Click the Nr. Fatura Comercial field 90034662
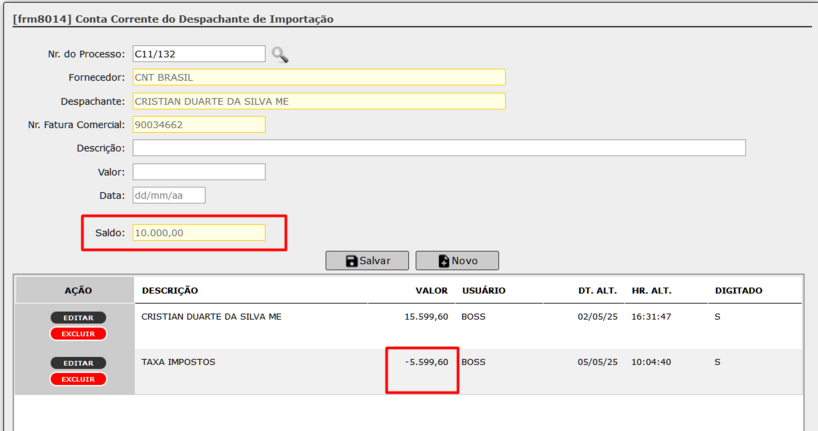 199,125
